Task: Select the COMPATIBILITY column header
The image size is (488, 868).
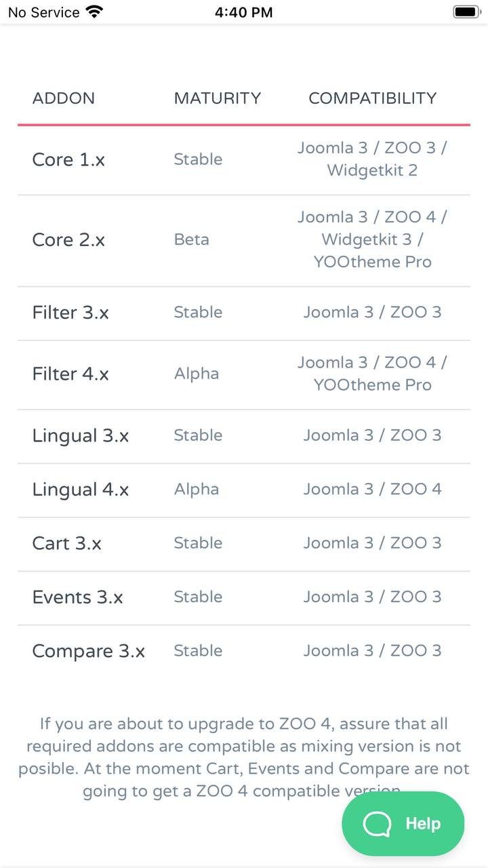Action: (372, 98)
